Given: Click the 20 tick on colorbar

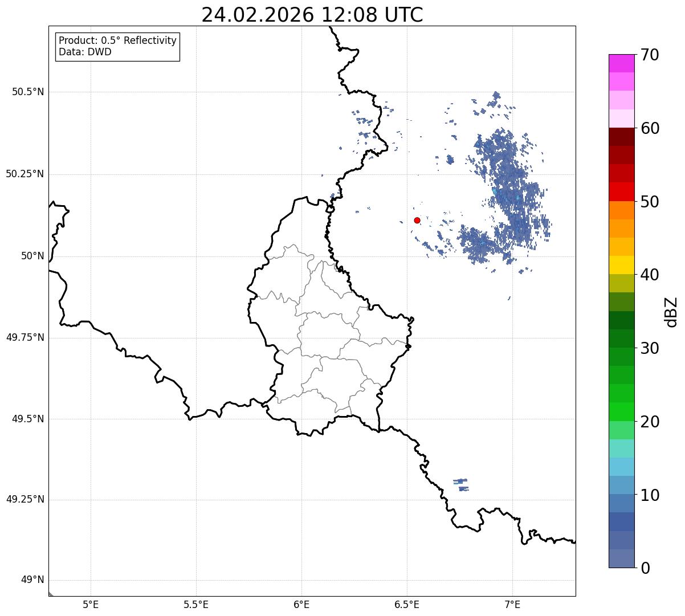Looking at the screenshot, I should click(x=649, y=422).
